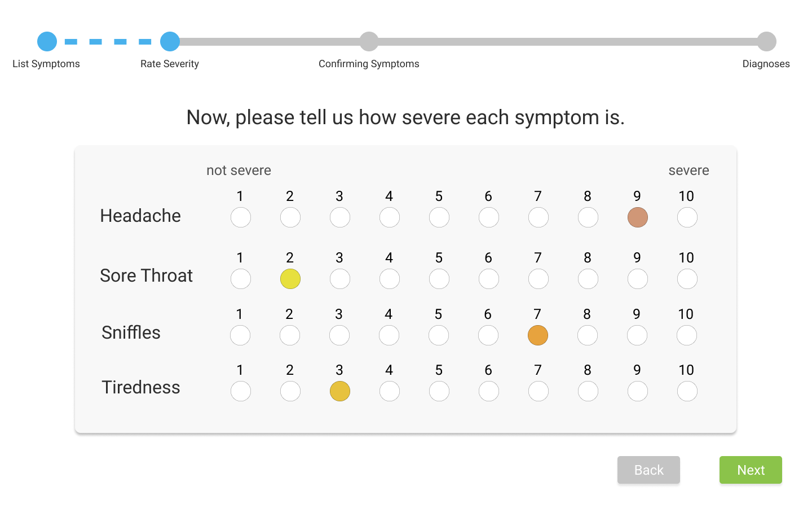Open the Confirming Symptoms step
The width and height of the screenshot is (812, 508).
coord(369,41)
